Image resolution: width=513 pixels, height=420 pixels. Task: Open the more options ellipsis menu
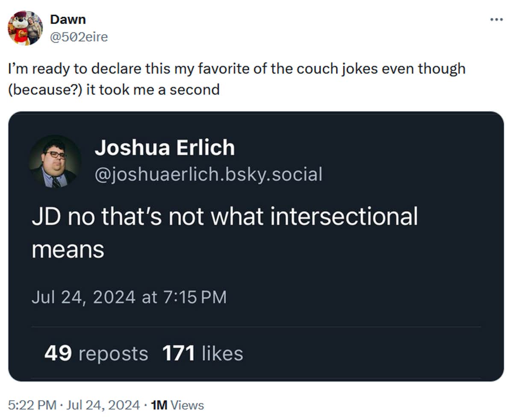tap(496, 19)
